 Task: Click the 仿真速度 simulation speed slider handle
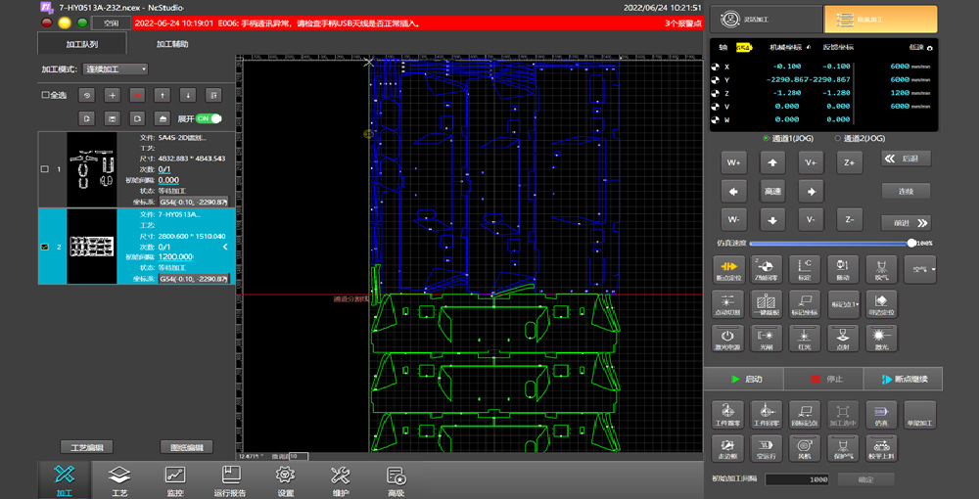point(911,243)
